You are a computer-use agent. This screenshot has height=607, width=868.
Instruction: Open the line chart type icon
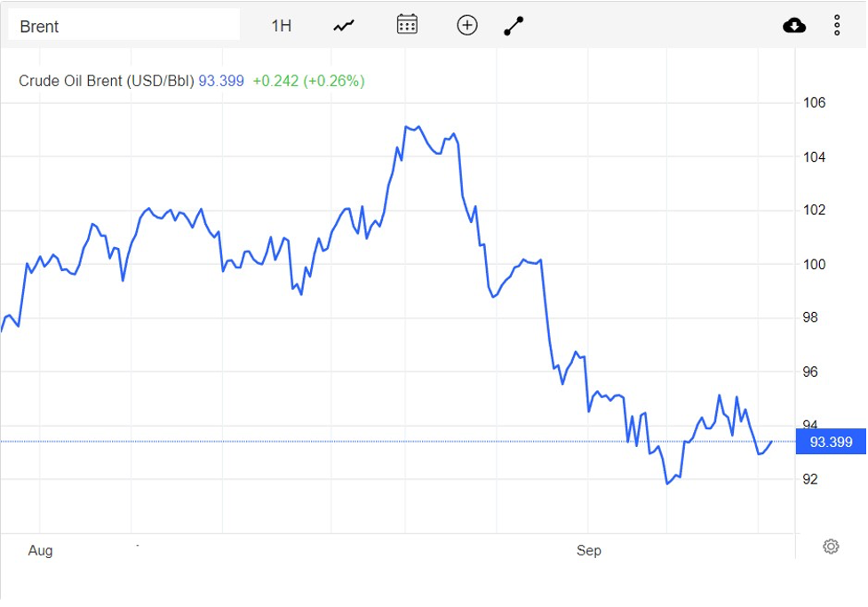click(344, 26)
